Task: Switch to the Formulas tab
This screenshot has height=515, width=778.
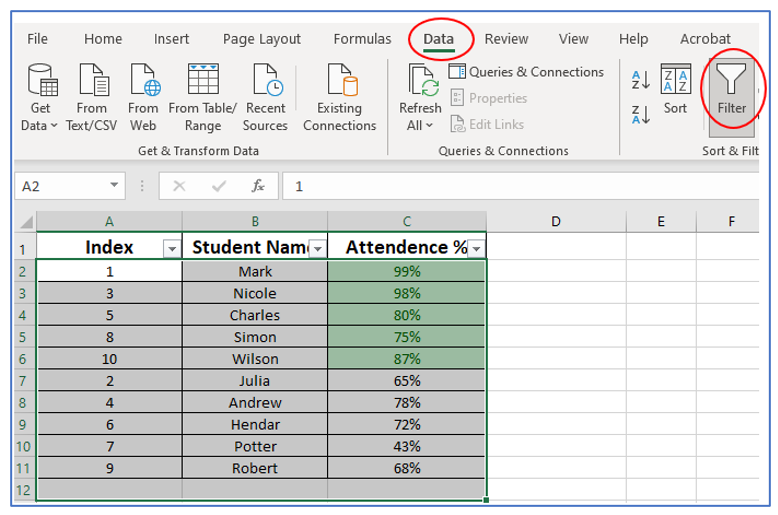Action: click(x=362, y=39)
